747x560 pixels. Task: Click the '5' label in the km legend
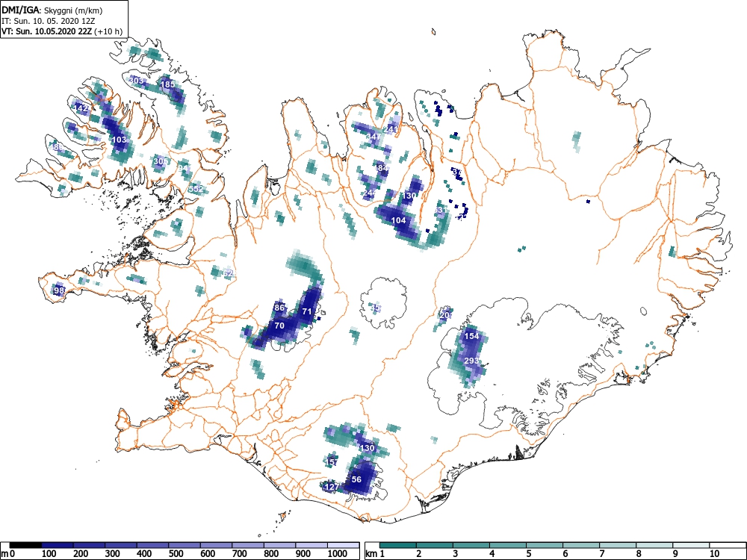[x=528, y=554]
